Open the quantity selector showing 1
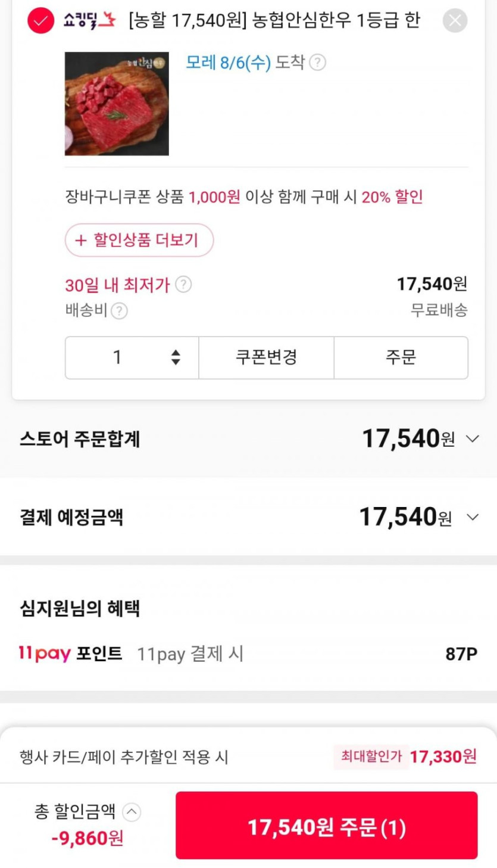 point(132,357)
